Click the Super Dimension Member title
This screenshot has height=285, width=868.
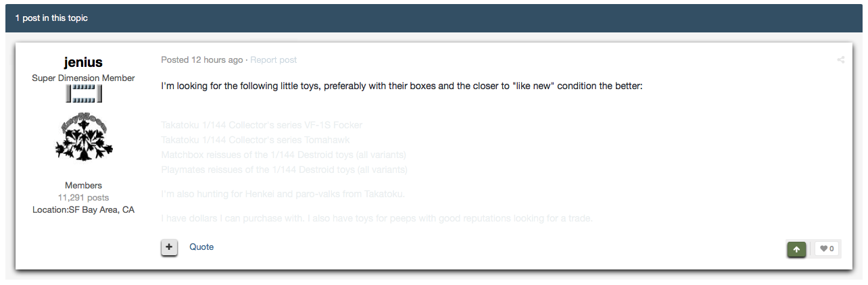coord(83,78)
